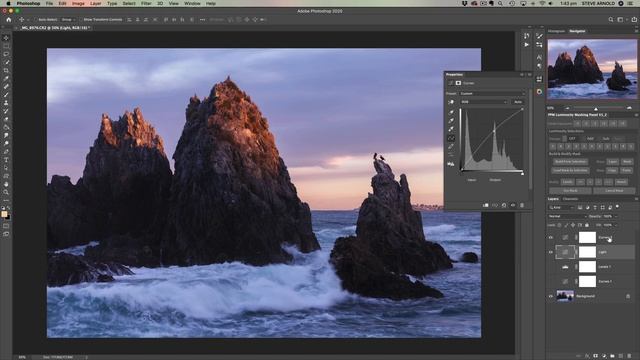Filter layers by adjustment layers
Image resolution: width=640 pixels, height=360 pixels.
[x=587, y=208]
